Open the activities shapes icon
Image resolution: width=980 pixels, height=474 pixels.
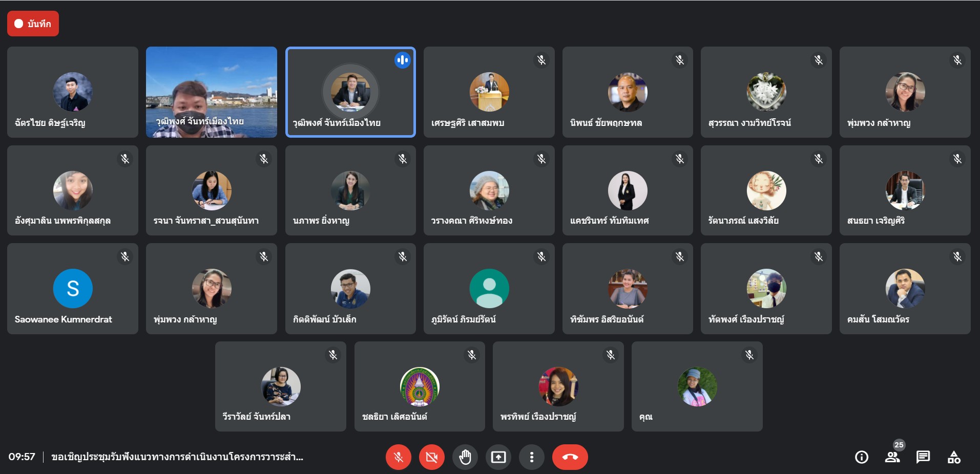click(x=954, y=457)
